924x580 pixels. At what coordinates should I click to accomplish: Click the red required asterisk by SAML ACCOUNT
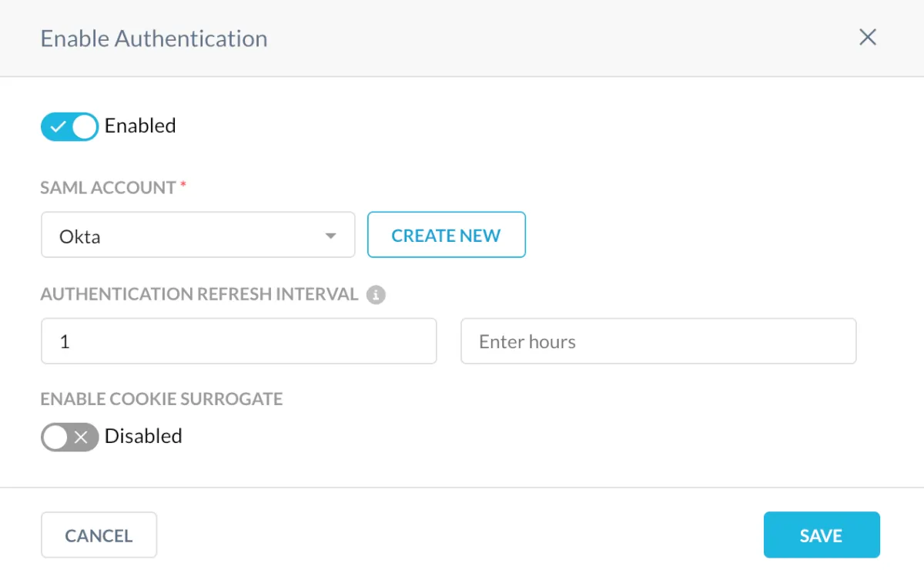(x=183, y=186)
